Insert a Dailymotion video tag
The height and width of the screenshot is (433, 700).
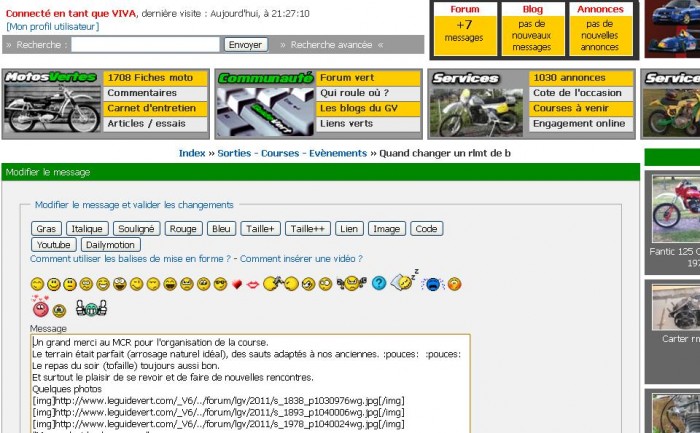(110, 245)
